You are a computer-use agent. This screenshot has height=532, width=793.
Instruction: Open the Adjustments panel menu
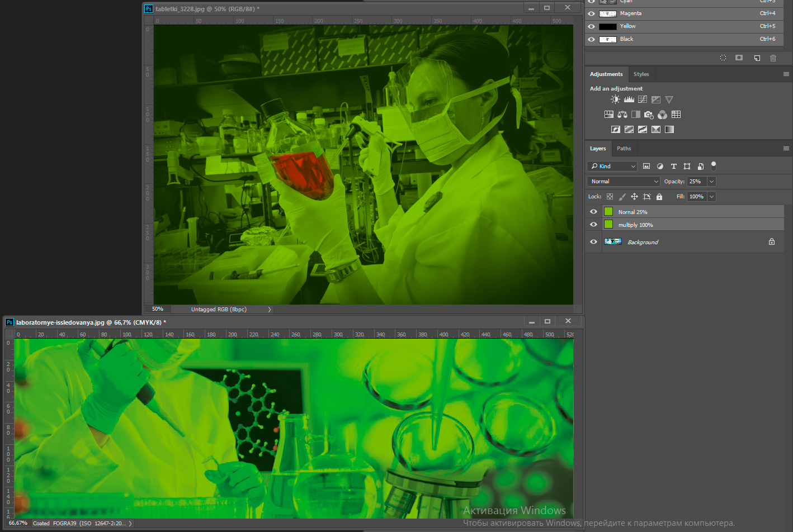(x=786, y=74)
